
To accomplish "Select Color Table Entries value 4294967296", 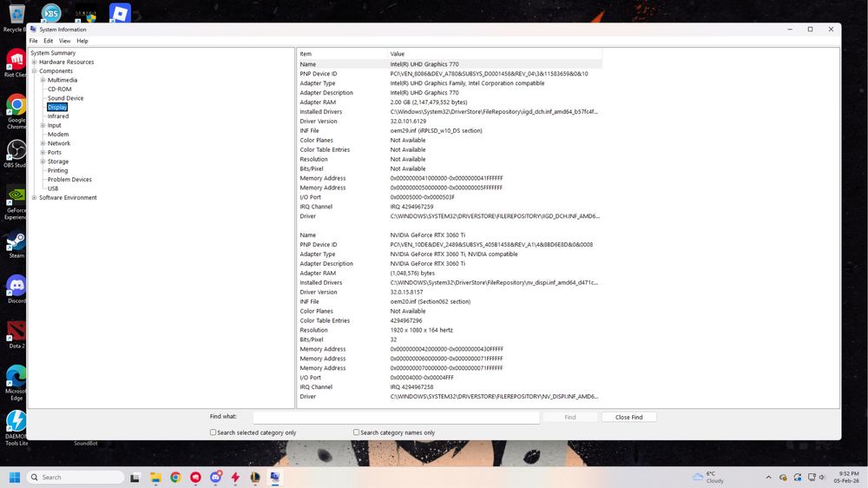I will (x=406, y=320).
